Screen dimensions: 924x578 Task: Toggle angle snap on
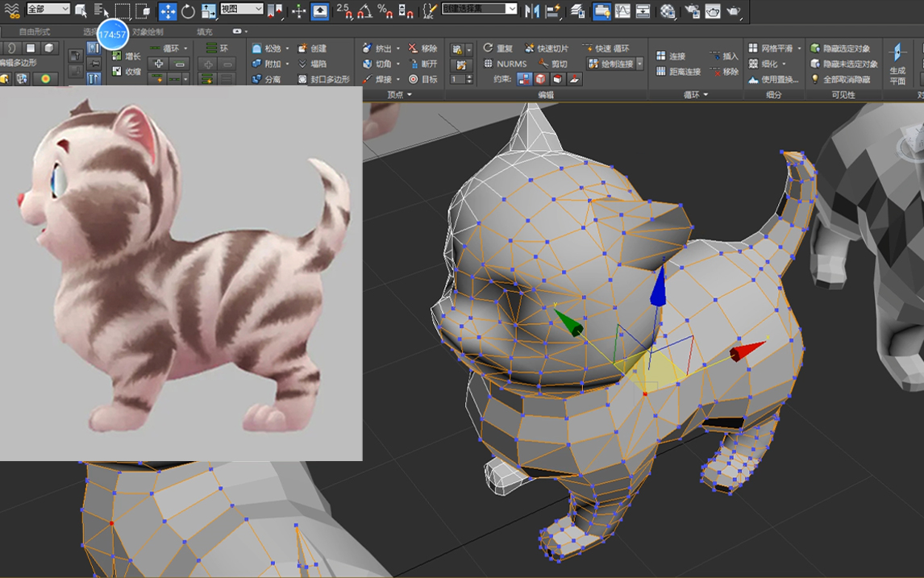[364, 10]
